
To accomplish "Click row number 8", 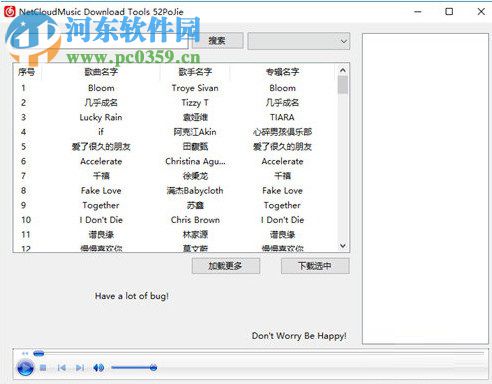I will click(23, 191).
